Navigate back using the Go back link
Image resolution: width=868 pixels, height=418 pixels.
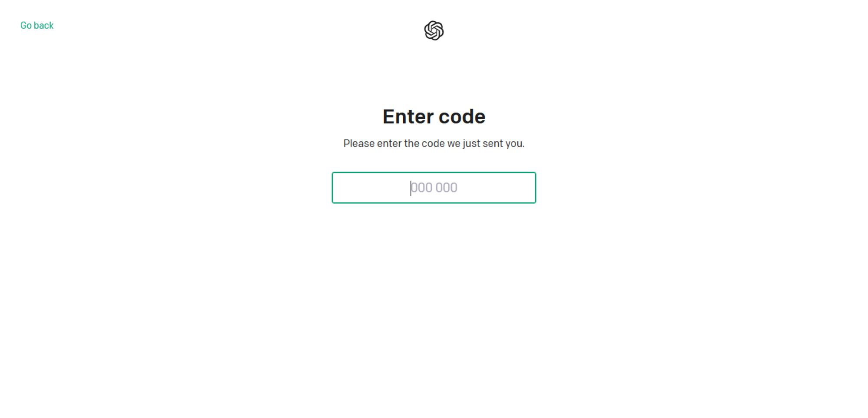[37, 26]
